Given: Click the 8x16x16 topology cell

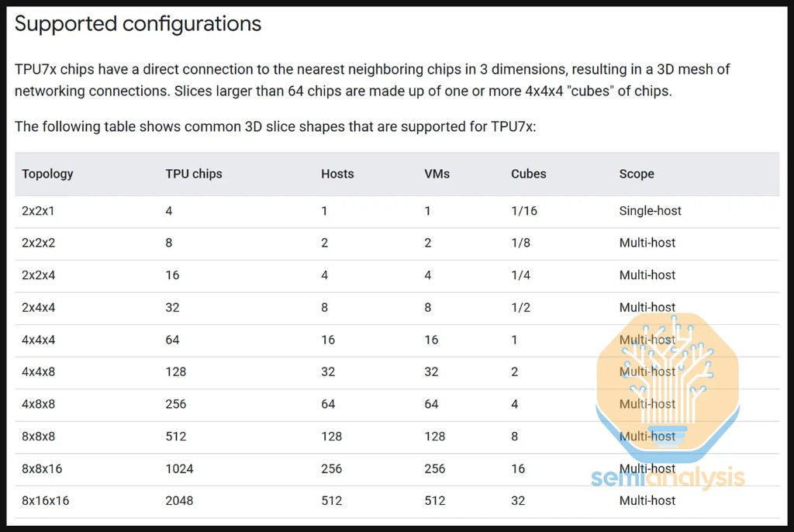Looking at the screenshot, I should click(46, 501).
